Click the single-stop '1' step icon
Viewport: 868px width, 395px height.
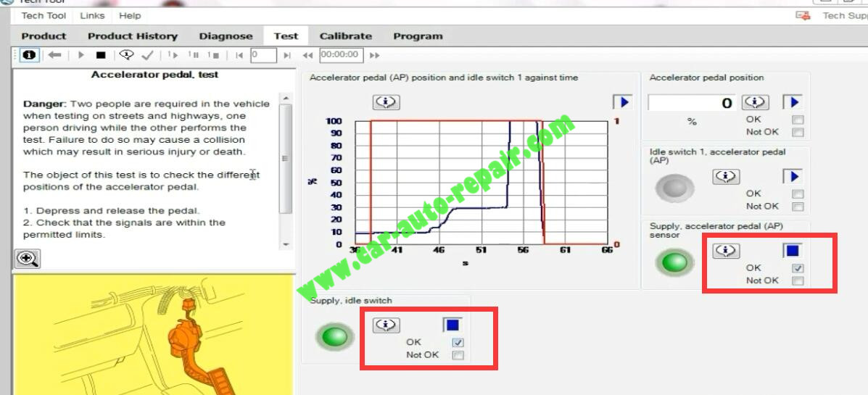tap(214, 55)
